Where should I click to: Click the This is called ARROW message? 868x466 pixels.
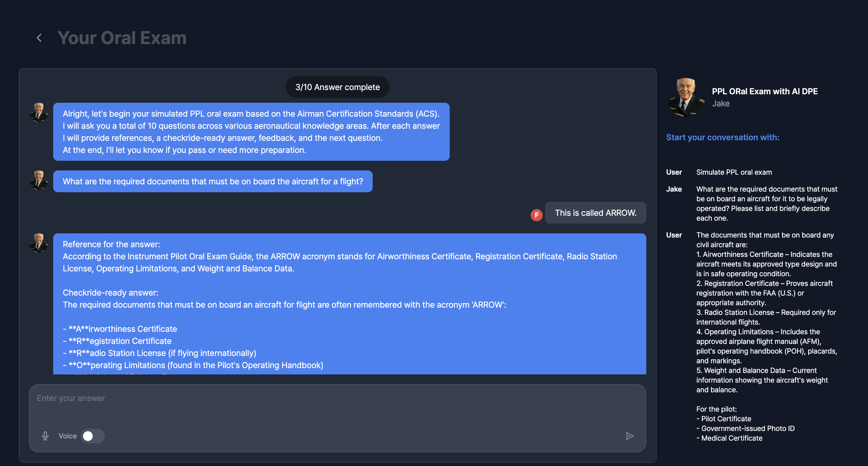[595, 213]
